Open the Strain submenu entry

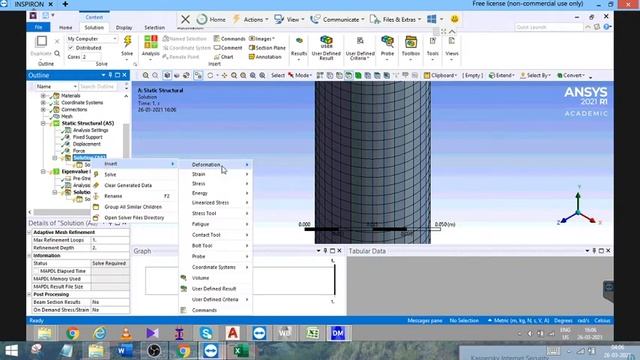pos(215,174)
